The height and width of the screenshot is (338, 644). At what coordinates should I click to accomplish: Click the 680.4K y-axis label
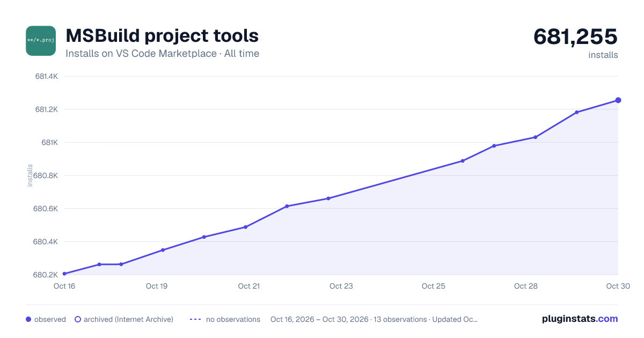46,241
